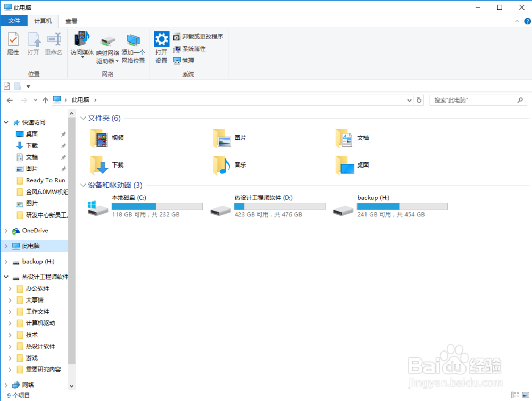Viewport: 532px width, 401px height.
Task: Click the refresh icon in the address bar
Action: [x=419, y=99]
